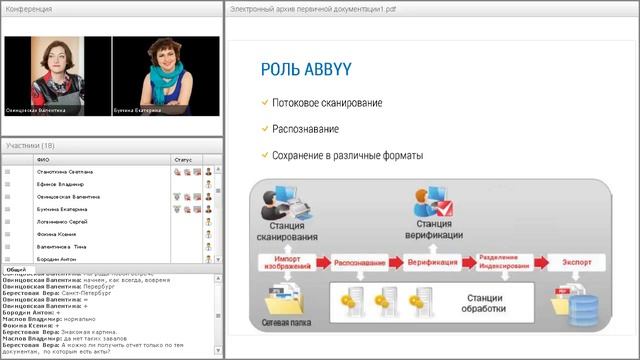
Task: Select participant name Буянина Екатерина in list
Action: [62, 209]
